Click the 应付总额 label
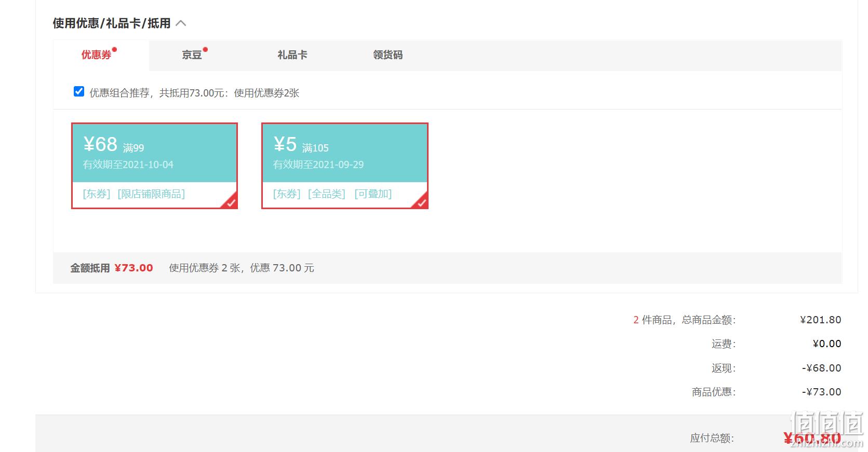Image resolution: width=868 pixels, height=452 pixels. (x=712, y=439)
